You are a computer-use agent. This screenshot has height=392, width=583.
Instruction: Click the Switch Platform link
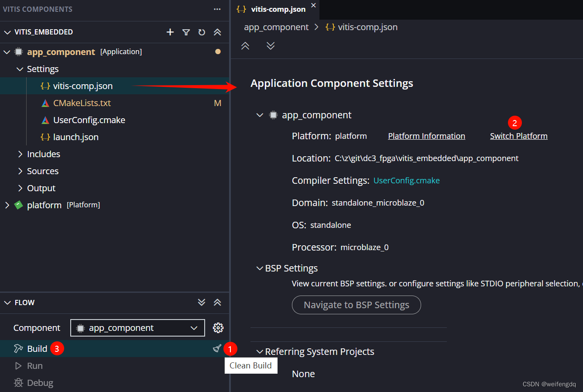coord(518,136)
